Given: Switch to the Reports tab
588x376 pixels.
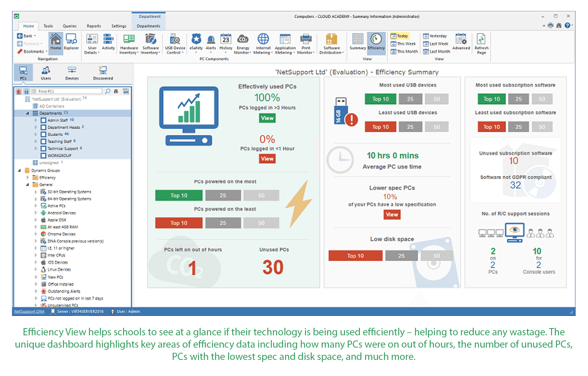Looking at the screenshot, I should [93, 26].
